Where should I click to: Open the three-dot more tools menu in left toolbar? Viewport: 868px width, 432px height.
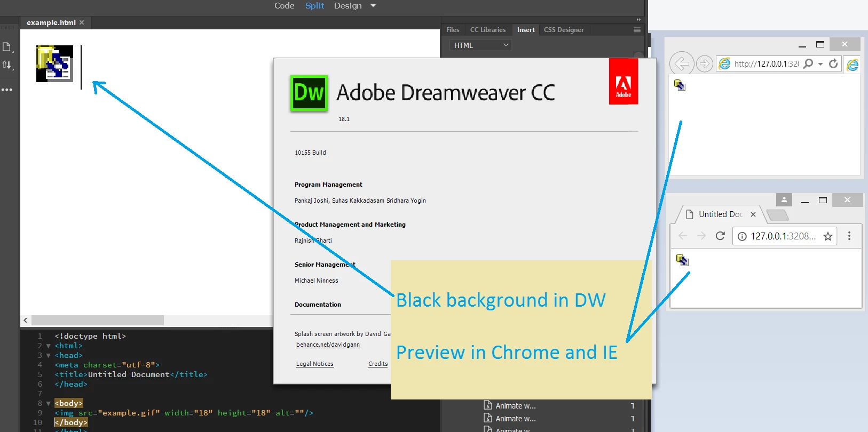(x=7, y=90)
